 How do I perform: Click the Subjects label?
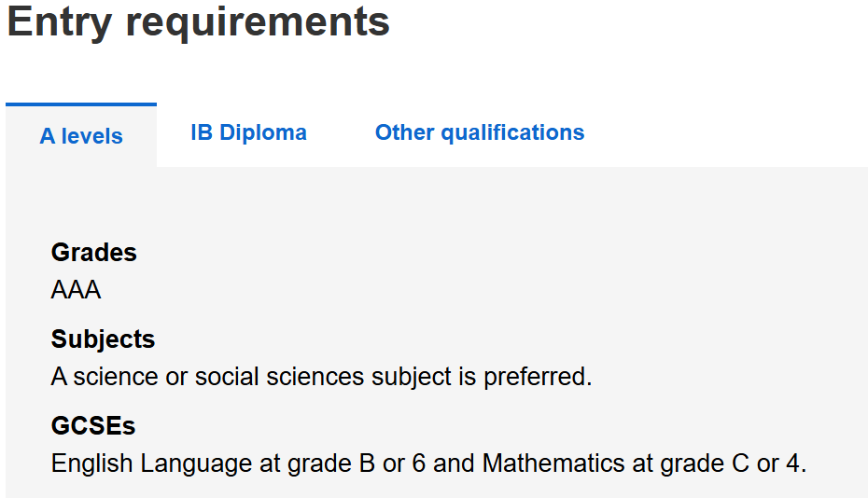(x=103, y=339)
